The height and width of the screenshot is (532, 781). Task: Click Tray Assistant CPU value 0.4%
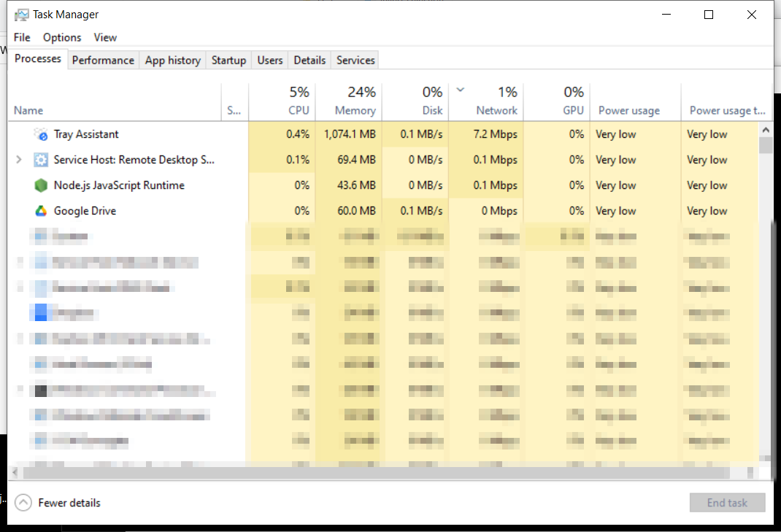(x=298, y=134)
